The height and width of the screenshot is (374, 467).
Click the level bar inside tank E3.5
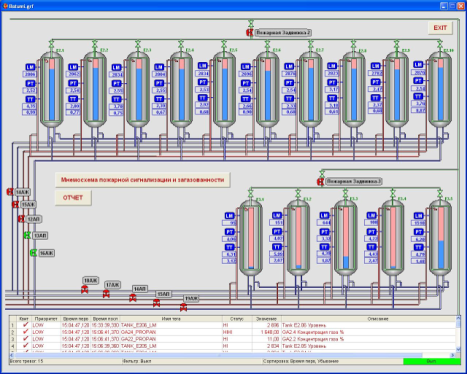441,238
